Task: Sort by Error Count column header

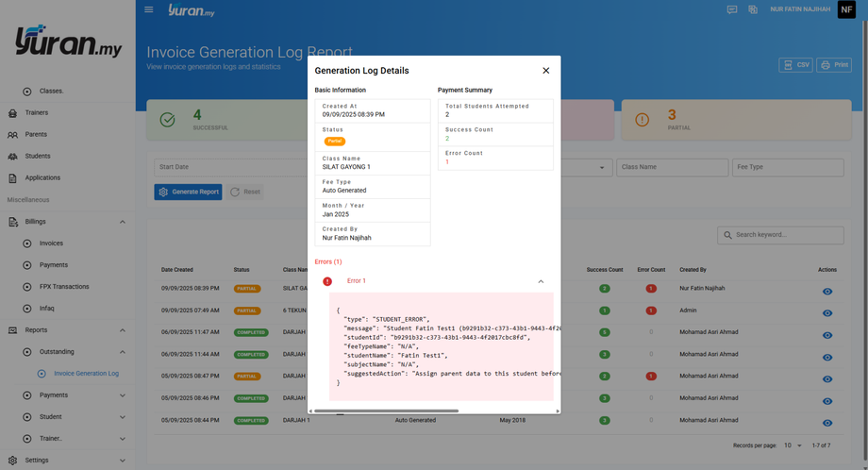Action: coord(651,270)
